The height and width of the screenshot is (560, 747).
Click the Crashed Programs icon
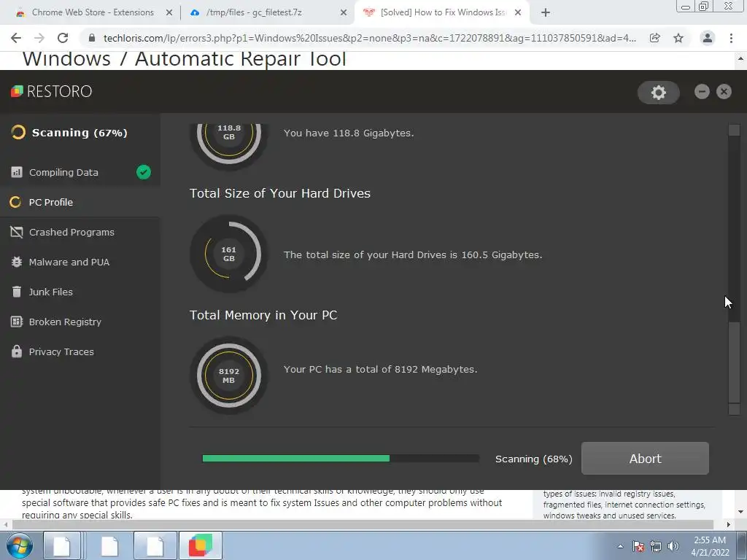pos(17,232)
